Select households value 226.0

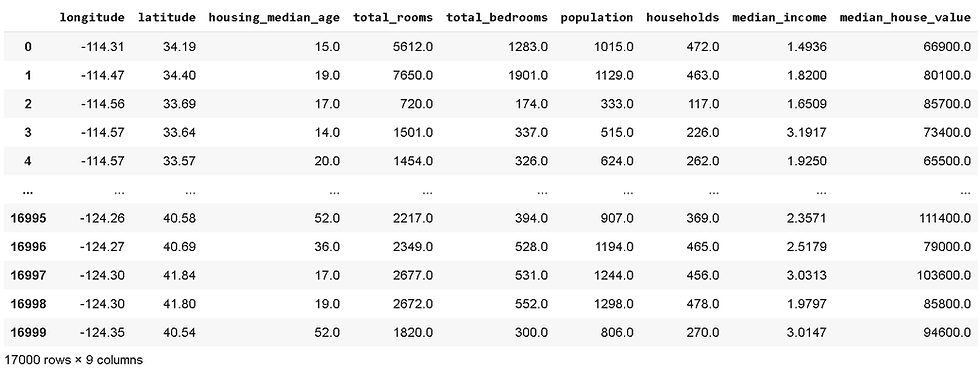[x=704, y=133]
